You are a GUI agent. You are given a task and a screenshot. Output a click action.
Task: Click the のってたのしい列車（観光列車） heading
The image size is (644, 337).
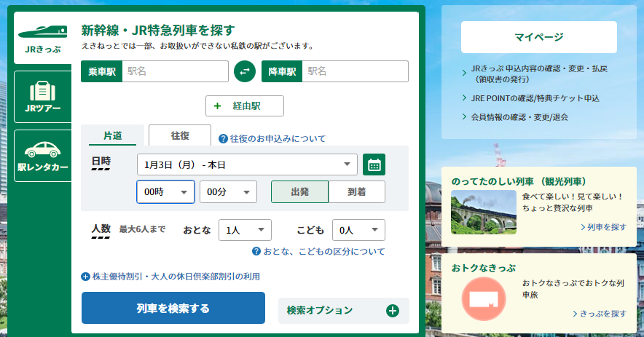coord(519,181)
